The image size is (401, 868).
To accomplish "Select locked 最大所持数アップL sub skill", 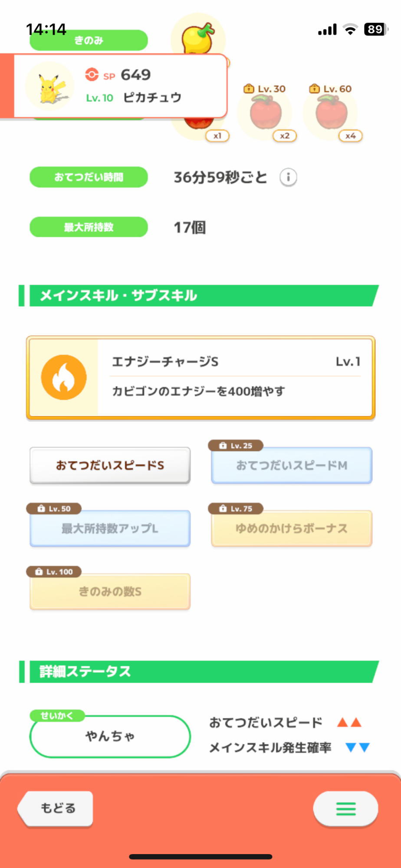I will click(110, 528).
